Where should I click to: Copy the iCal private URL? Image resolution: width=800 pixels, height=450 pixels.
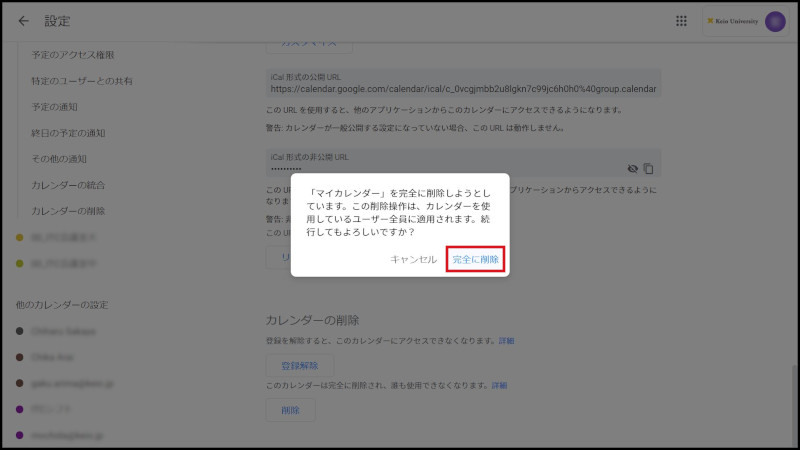point(648,168)
